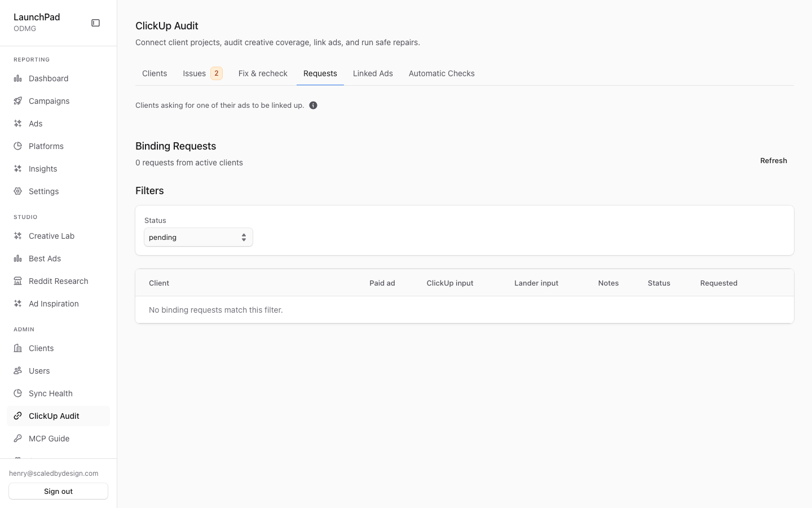Click the Reddit Research storefront icon
Image resolution: width=812 pixels, height=508 pixels.
(18, 281)
